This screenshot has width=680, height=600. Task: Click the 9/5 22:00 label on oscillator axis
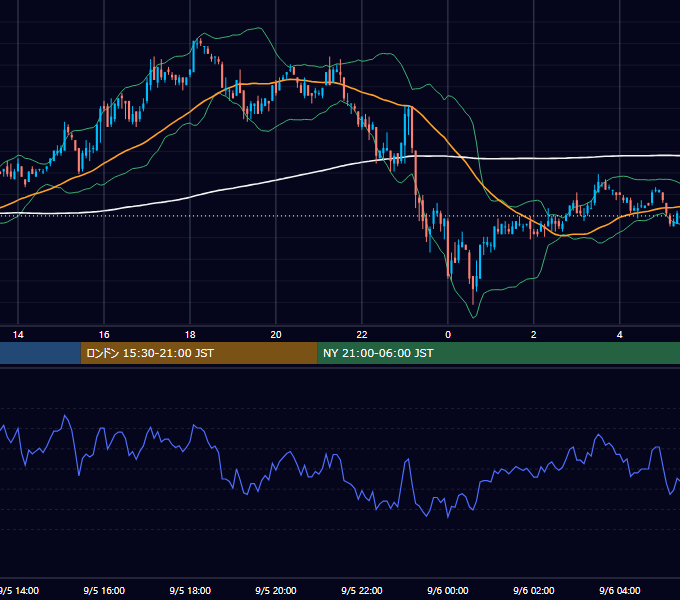(x=362, y=590)
